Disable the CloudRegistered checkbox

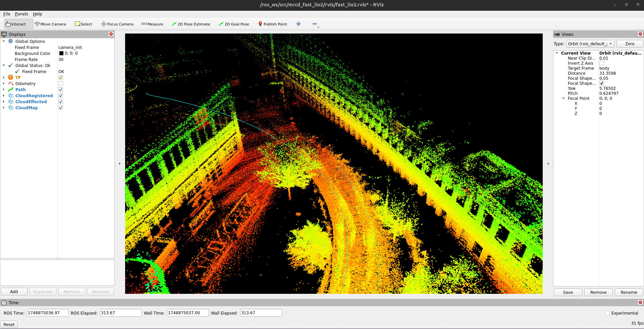(61, 95)
